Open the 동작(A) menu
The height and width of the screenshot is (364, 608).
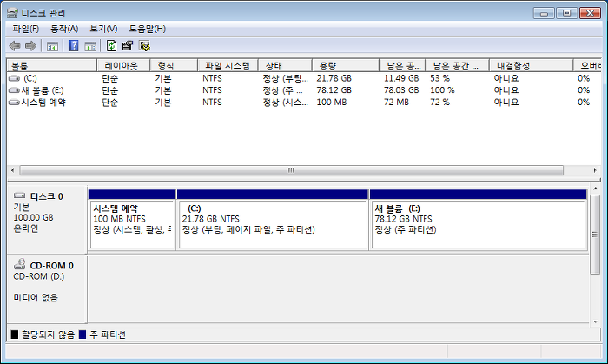coord(64,29)
